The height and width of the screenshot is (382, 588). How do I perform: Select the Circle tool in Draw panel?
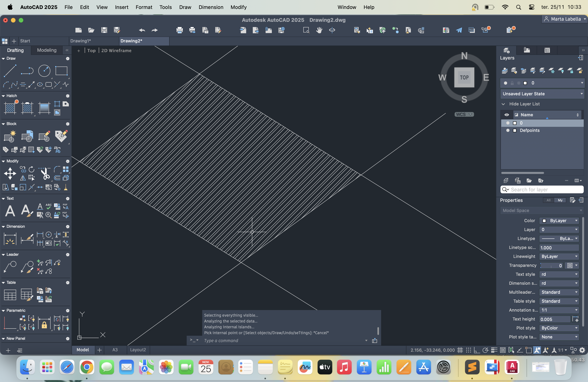click(x=44, y=71)
